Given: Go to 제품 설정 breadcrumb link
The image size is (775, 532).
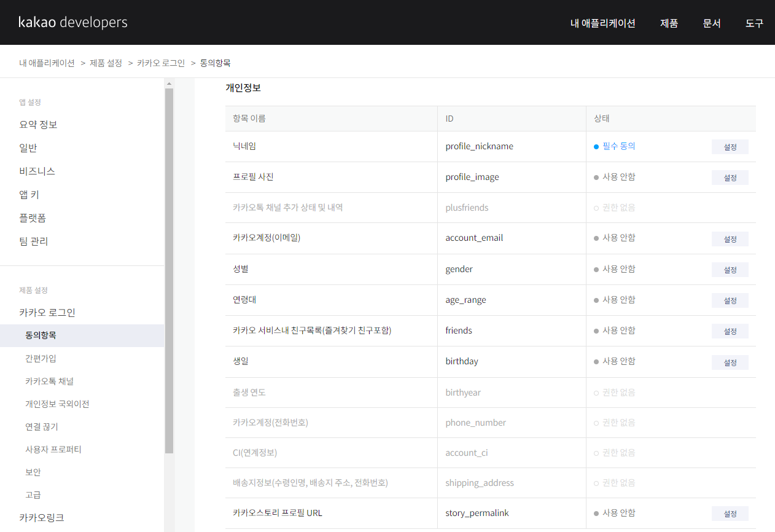Looking at the screenshot, I should click(106, 63).
